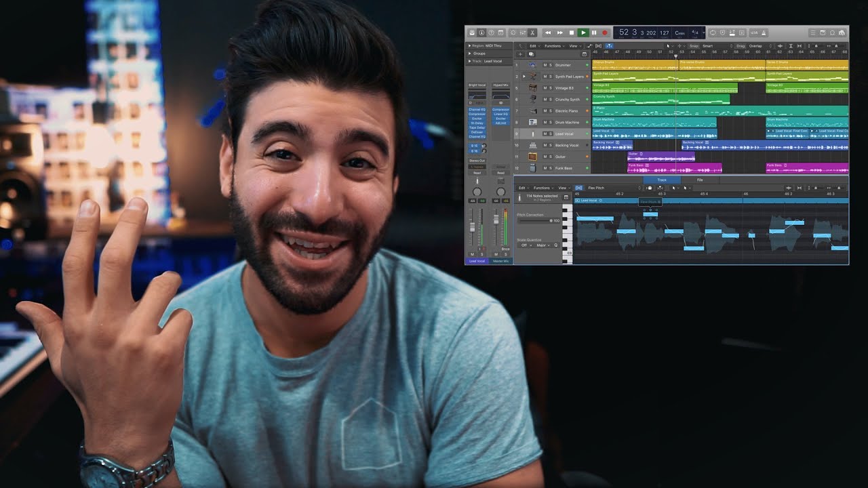868x488 pixels.
Task: Click the Drummer track icon
Action: 533,65
